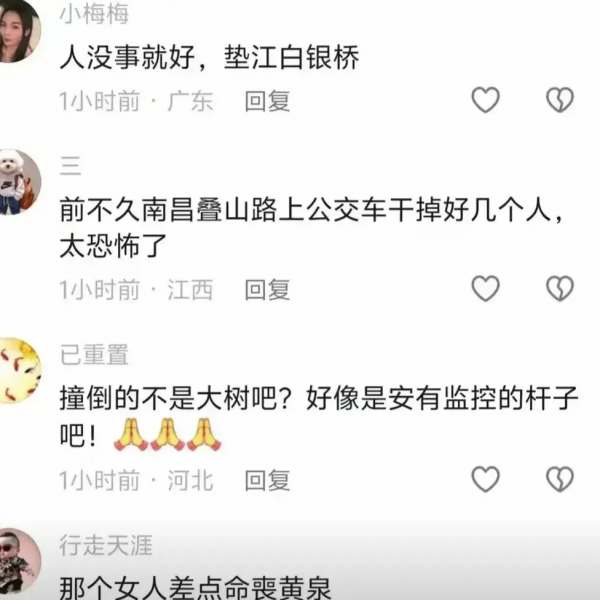Select comment text 人没事就好，垫江白银桥
This screenshot has width=600, height=600.
210,57
